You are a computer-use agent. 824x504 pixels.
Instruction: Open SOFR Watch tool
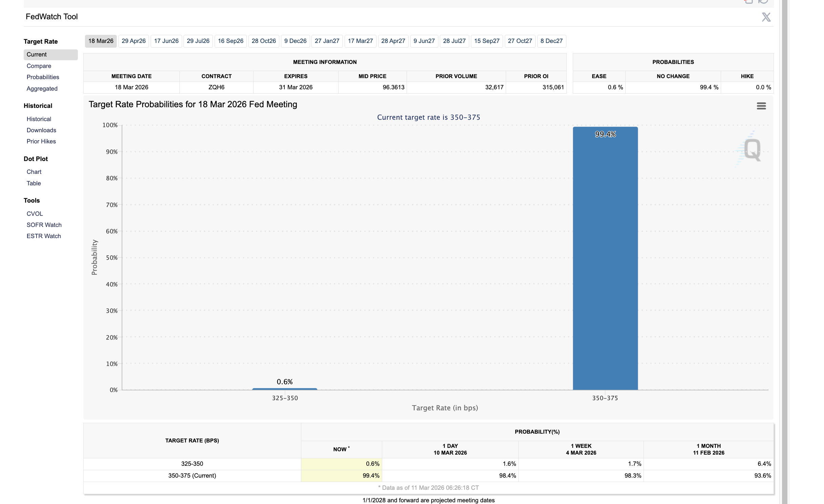point(44,225)
